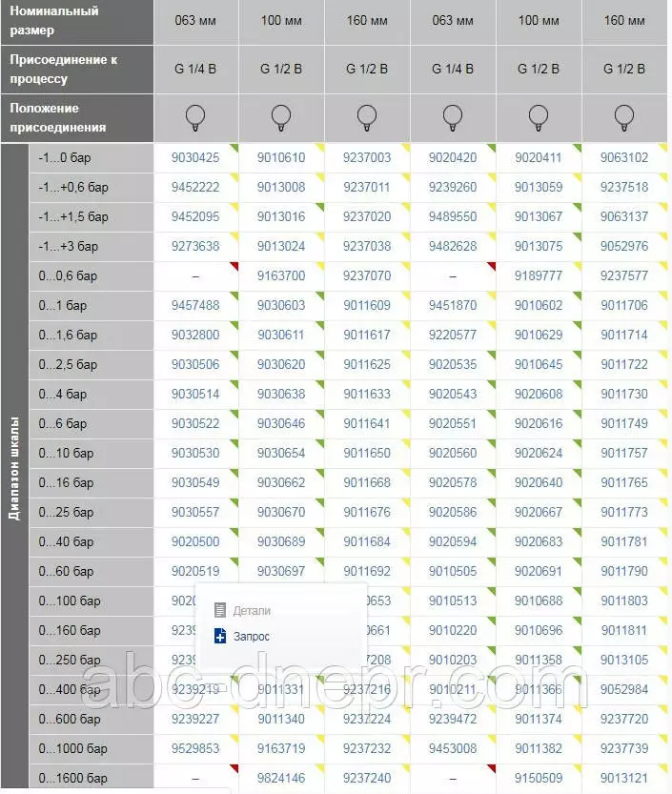Viewport: 672px width, 794px height.
Task: Open part number 9237003
Action: coord(367,158)
